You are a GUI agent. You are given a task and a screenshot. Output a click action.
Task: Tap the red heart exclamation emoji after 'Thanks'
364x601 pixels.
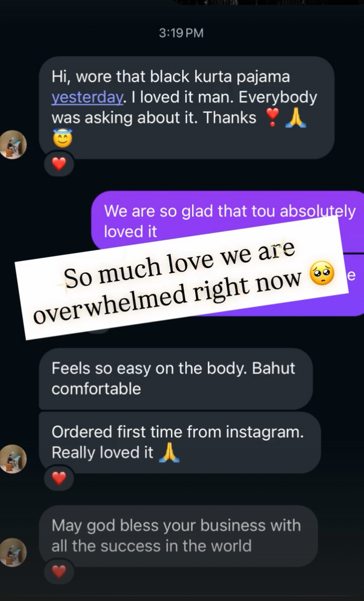(272, 118)
